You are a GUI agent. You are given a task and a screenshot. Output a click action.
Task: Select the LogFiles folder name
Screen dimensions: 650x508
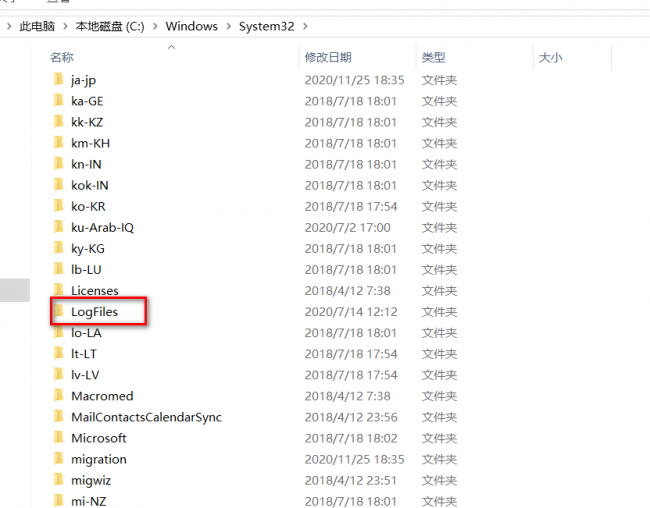[95, 312]
